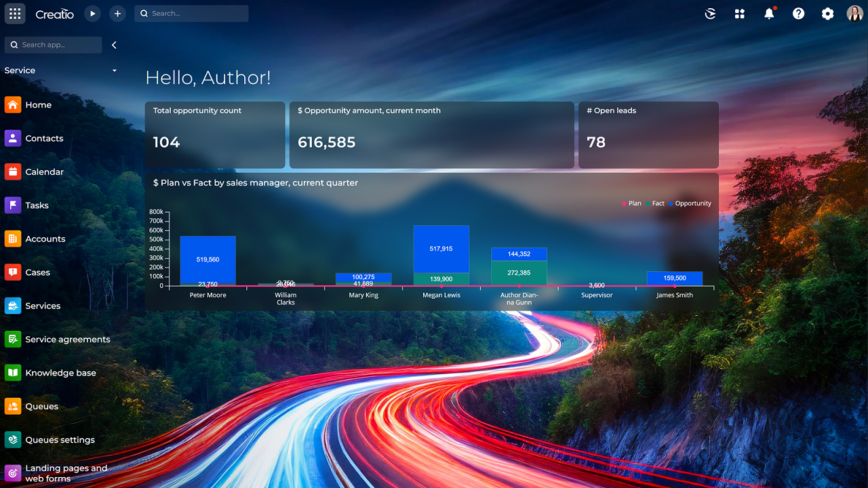Click the Search app field
The width and height of the screenshot is (868, 488).
pos(53,45)
